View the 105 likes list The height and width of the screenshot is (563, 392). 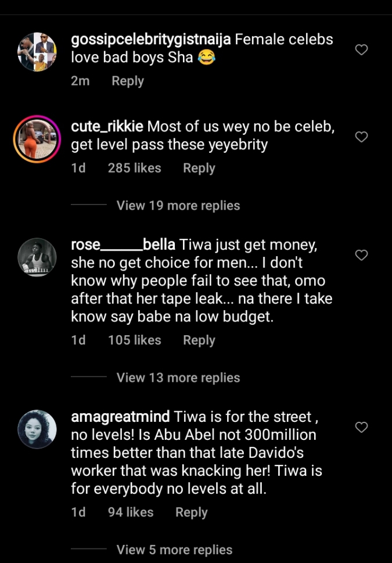click(x=134, y=340)
